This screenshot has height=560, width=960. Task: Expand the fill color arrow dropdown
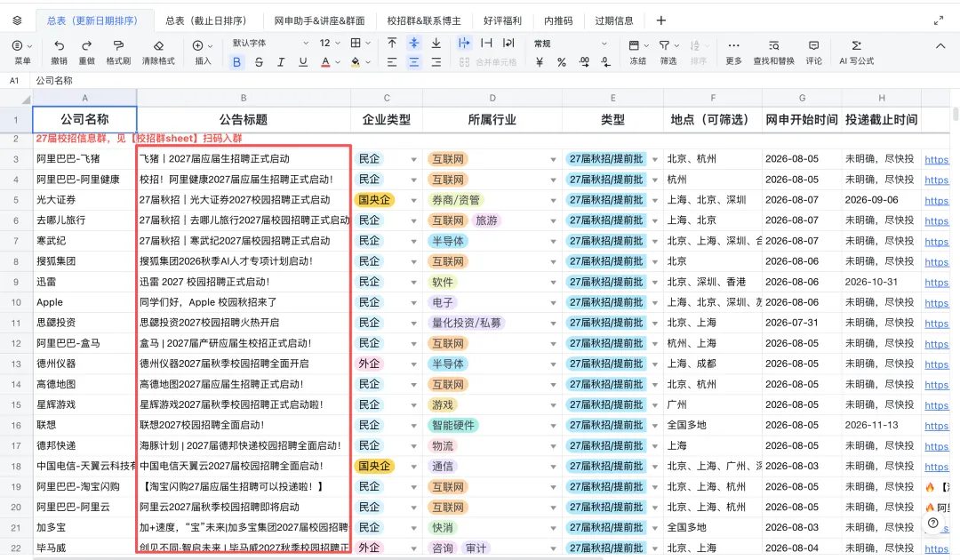coord(368,62)
